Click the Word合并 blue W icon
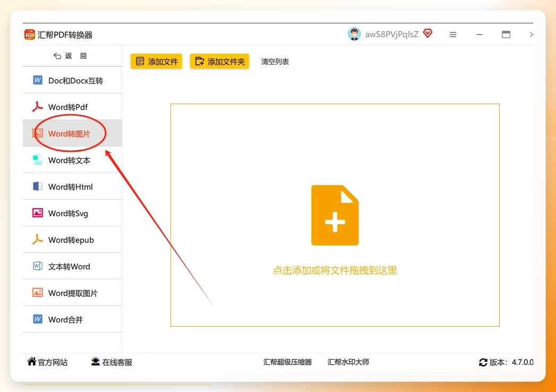This screenshot has width=556, height=392. [x=38, y=319]
